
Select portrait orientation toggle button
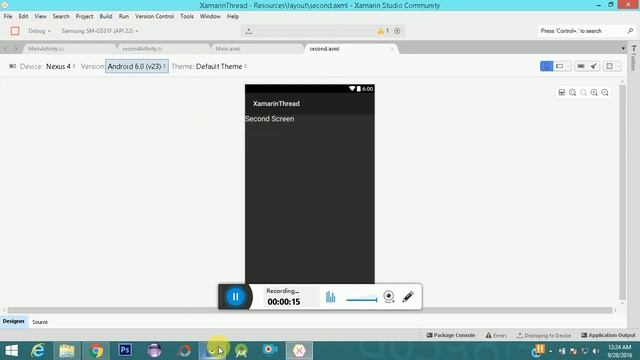click(x=546, y=66)
